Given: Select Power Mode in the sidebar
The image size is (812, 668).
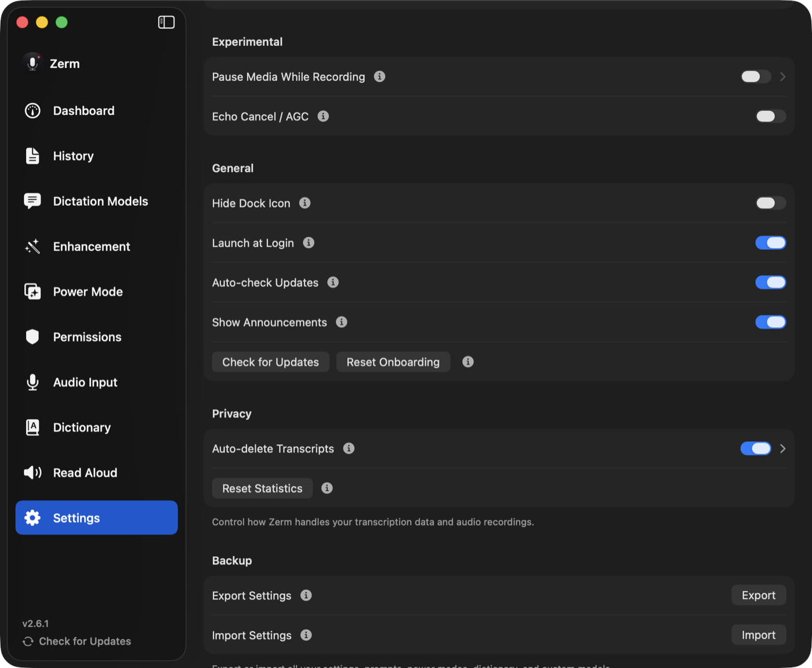Looking at the screenshot, I should click(x=97, y=292).
